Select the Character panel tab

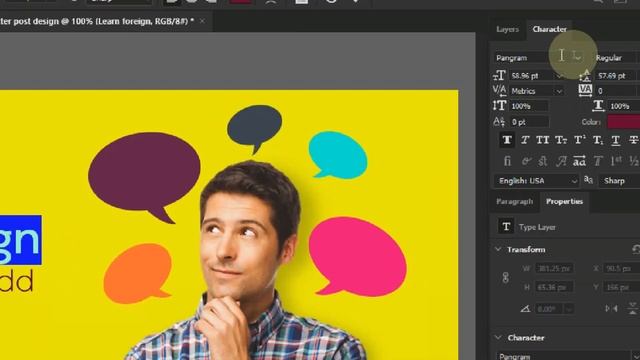point(549,29)
